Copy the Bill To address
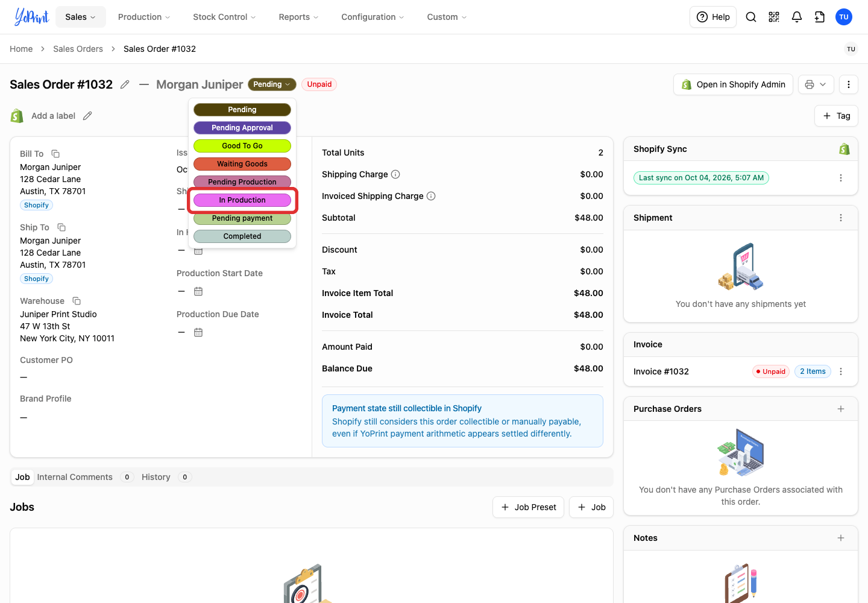Viewport: 868px width, 603px height. [x=55, y=154]
